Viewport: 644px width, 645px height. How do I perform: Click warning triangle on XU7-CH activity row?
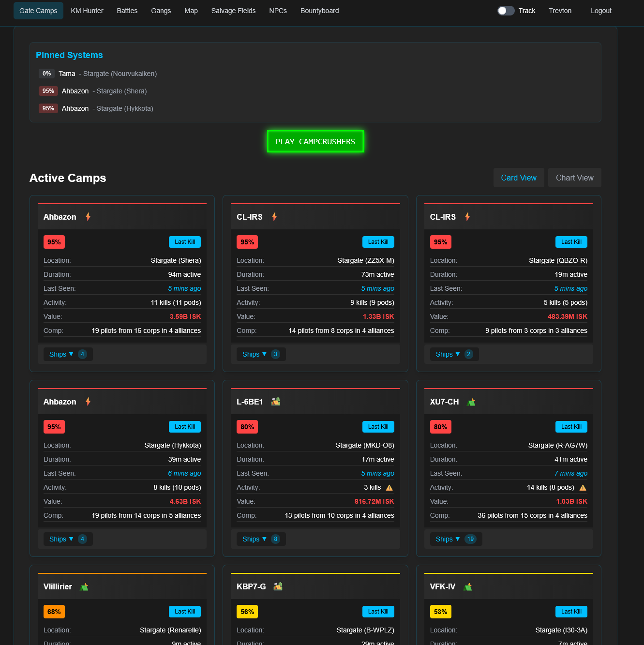click(583, 488)
